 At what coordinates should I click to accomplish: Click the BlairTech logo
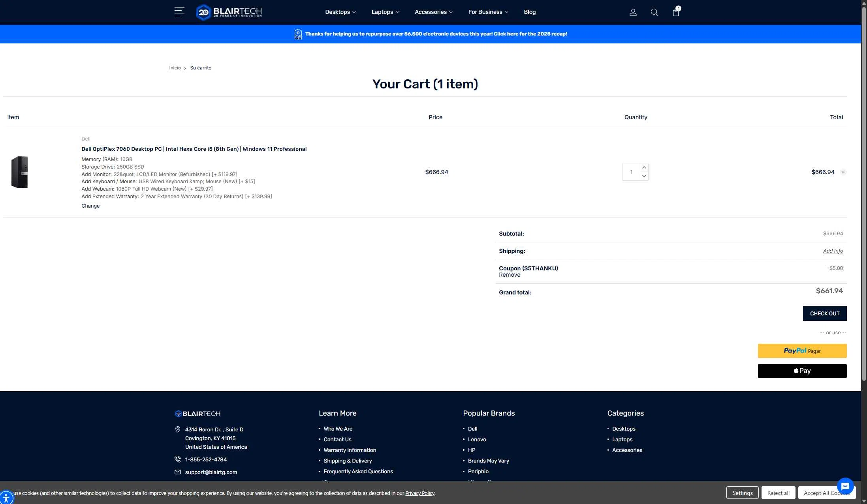click(x=228, y=12)
